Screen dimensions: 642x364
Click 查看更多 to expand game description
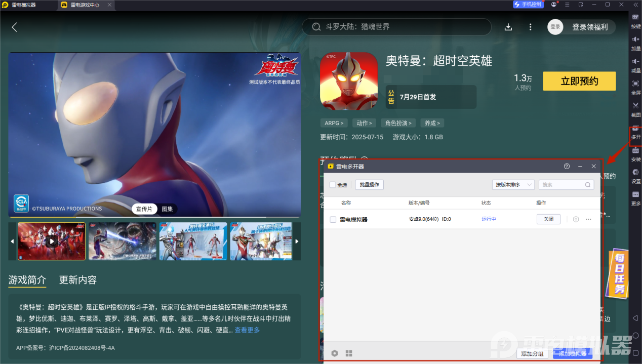[247, 330]
